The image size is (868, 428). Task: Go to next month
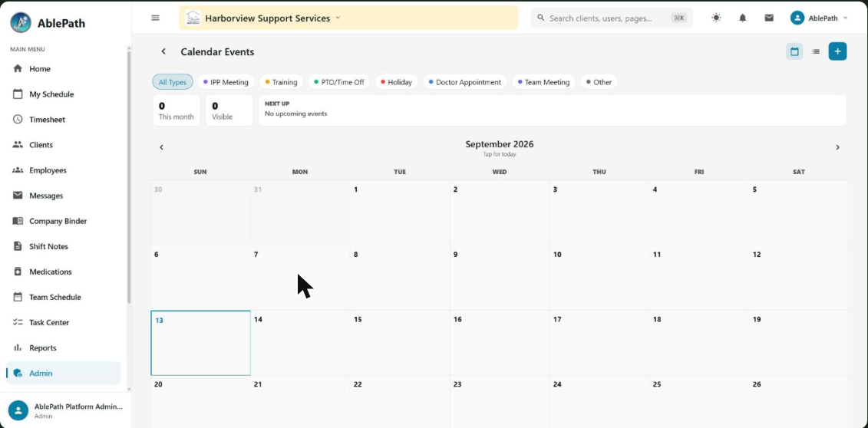click(x=837, y=147)
